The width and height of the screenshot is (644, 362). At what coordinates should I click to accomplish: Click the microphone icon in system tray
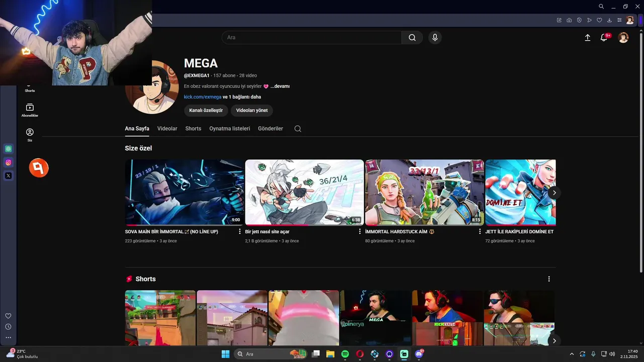coord(593,354)
